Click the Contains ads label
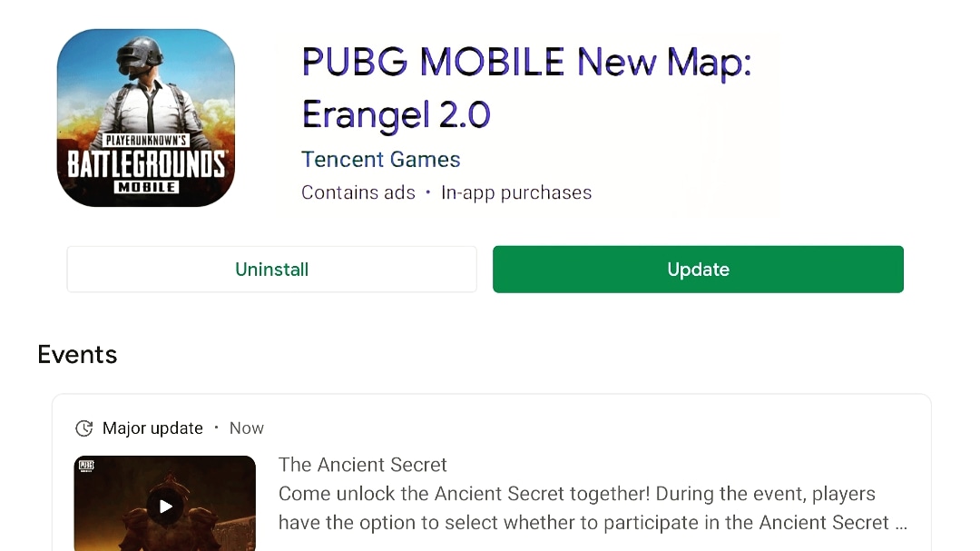The height and width of the screenshot is (551, 980). tap(358, 192)
